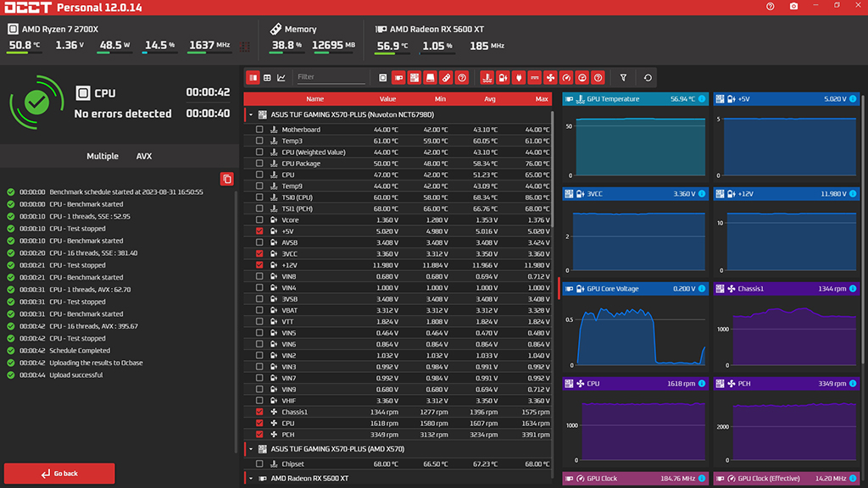Copy the log with the red clipboard icon
Image resolution: width=868 pixels, height=488 pixels.
[226, 179]
